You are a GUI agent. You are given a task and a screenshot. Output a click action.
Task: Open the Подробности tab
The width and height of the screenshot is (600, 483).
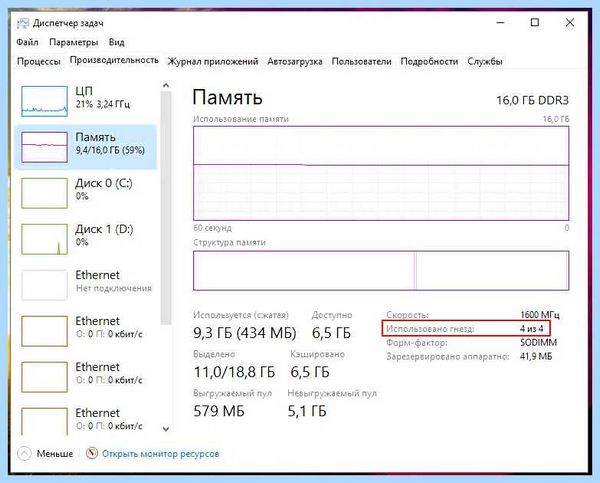pos(429,62)
